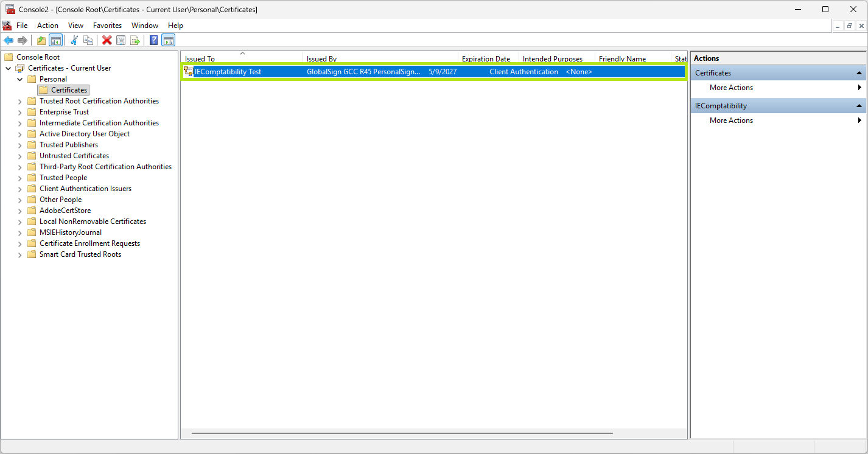Collapse the Certificates - Current User node
The width and height of the screenshot is (868, 454).
[x=9, y=68]
